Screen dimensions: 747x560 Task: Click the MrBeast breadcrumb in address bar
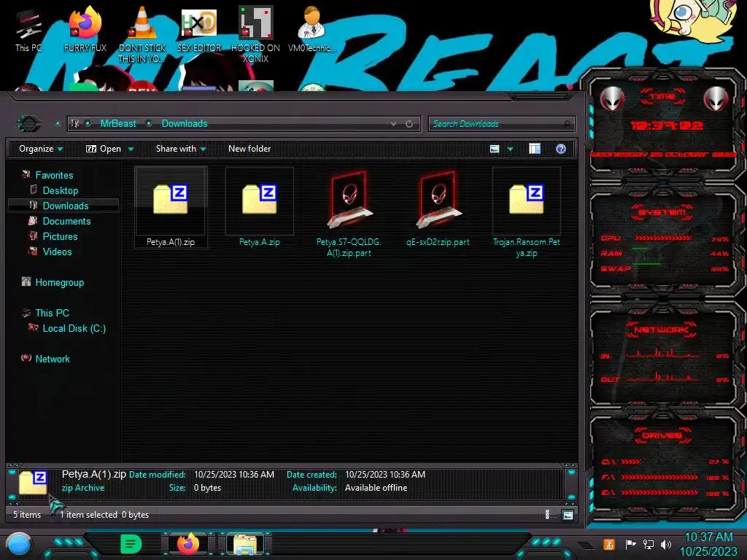(x=118, y=124)
